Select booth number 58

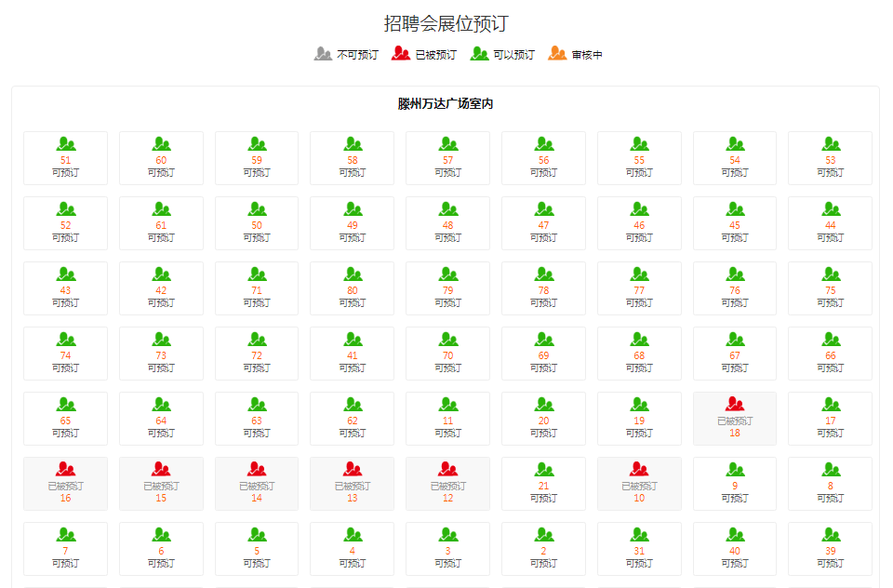pos(352,158)
